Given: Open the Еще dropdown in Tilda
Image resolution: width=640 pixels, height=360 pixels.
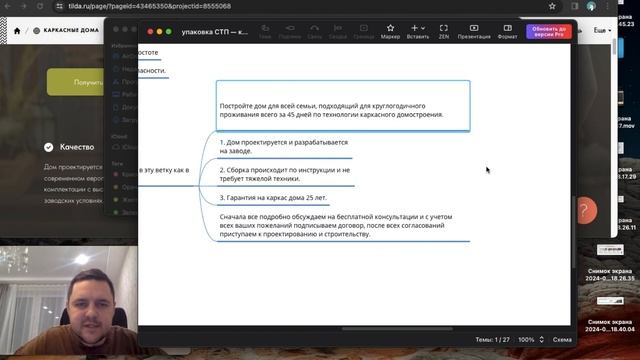Looking at the screenshot, I should click(x=602, y=31).
